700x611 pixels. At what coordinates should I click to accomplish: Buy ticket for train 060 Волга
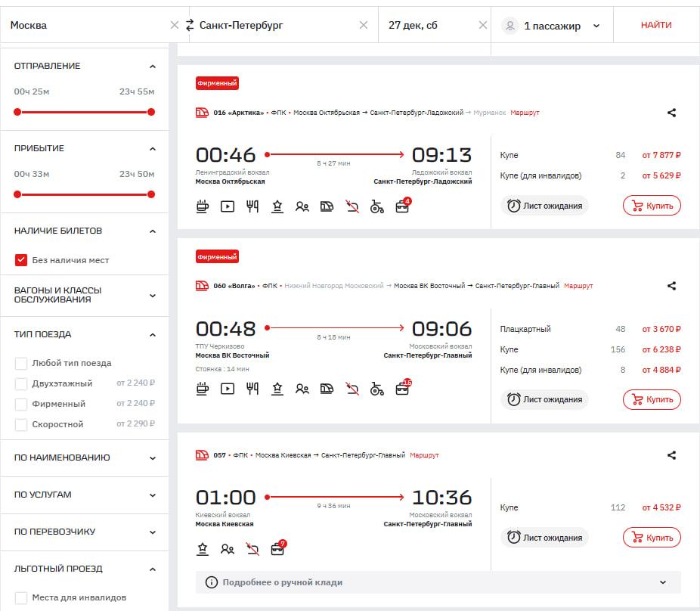(x=652, y=399)
